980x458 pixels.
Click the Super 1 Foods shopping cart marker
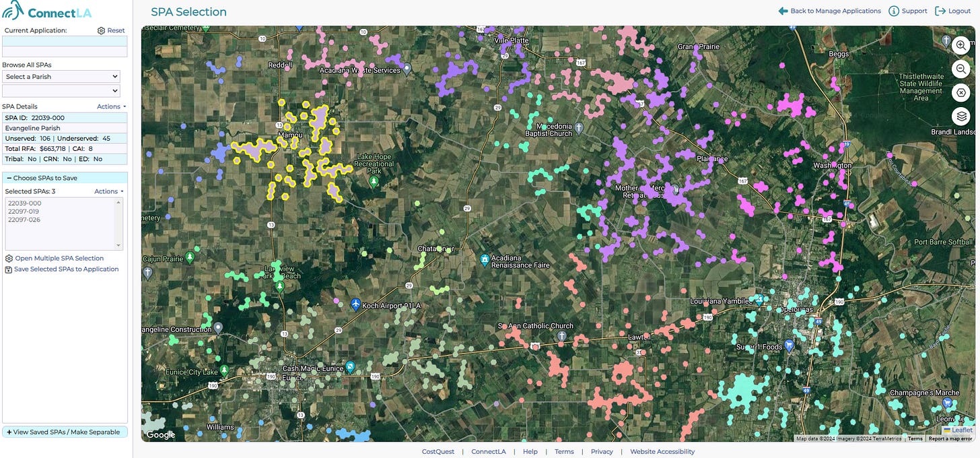(790, 346)
